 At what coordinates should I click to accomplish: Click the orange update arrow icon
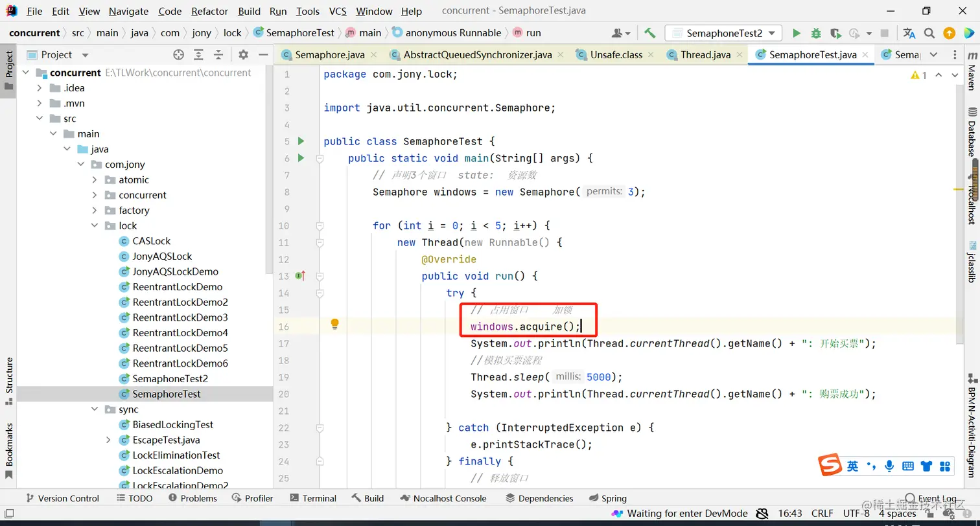tap(949, 33)
